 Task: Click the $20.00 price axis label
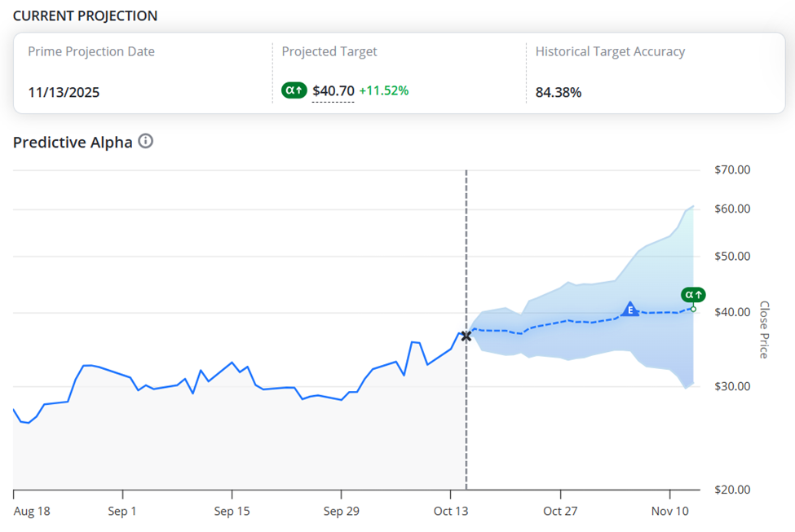point(731,490)
